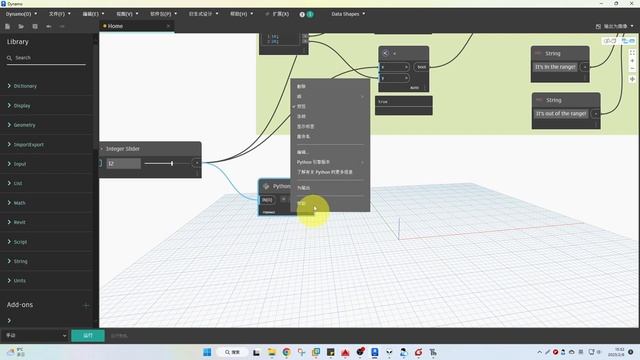
Task: Open the View (V) menu
Action: point(127,14)
